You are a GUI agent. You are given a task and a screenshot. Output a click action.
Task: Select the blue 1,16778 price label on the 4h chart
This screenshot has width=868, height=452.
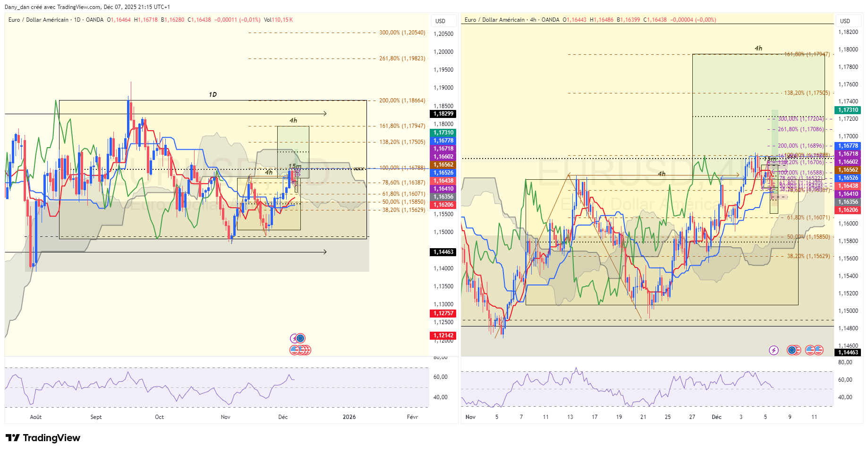click(848, 146)
